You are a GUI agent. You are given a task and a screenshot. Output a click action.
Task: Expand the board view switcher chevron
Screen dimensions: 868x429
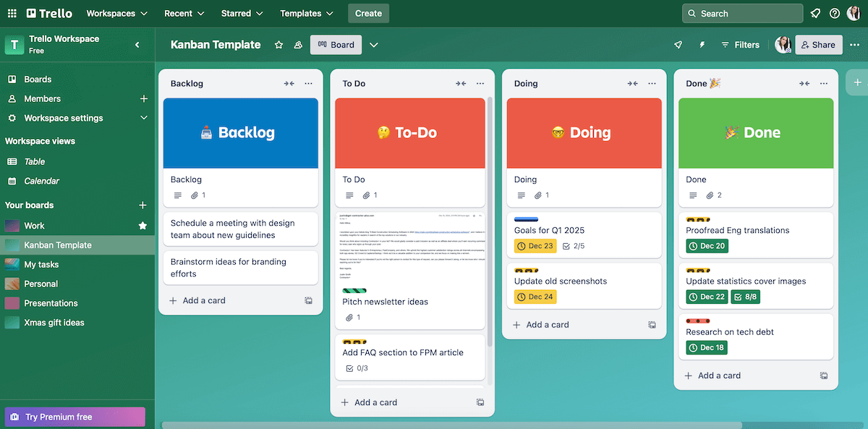coord(374,44)
